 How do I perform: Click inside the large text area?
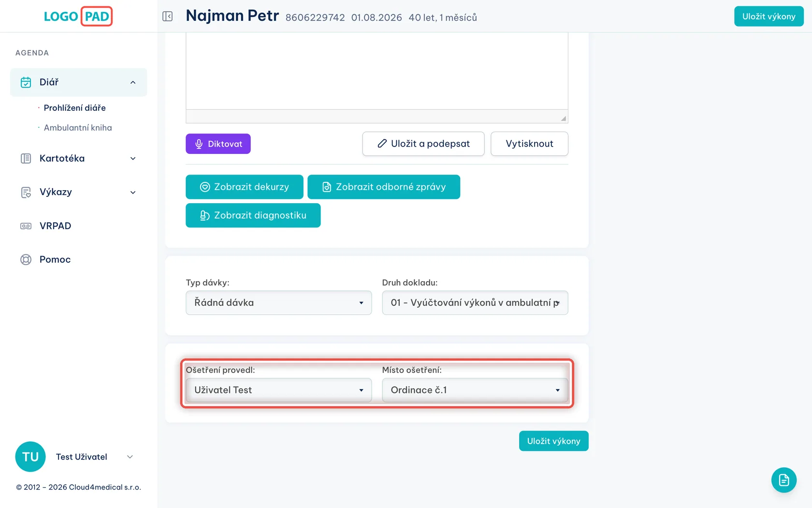[377, 71]
